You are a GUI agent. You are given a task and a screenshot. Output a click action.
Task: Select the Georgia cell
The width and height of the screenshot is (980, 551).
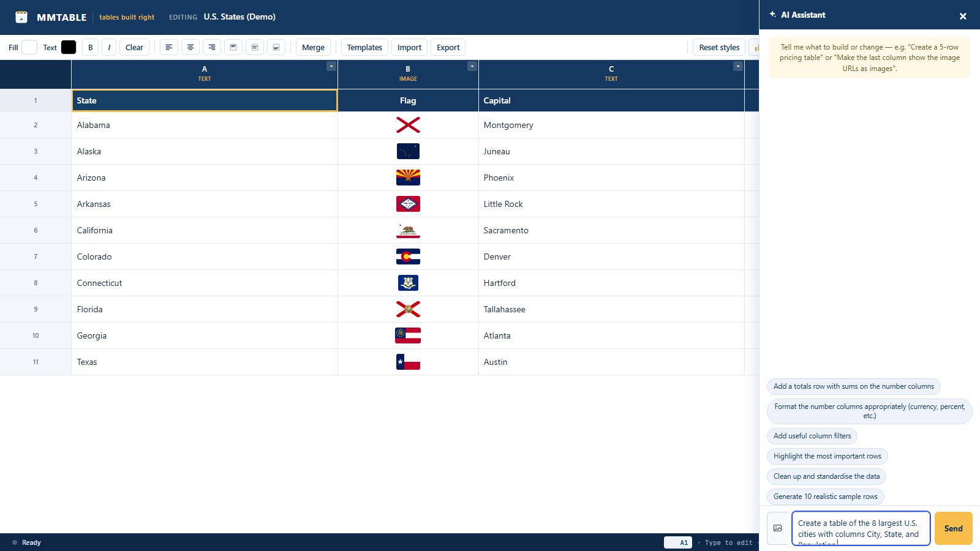coord(205,335)
